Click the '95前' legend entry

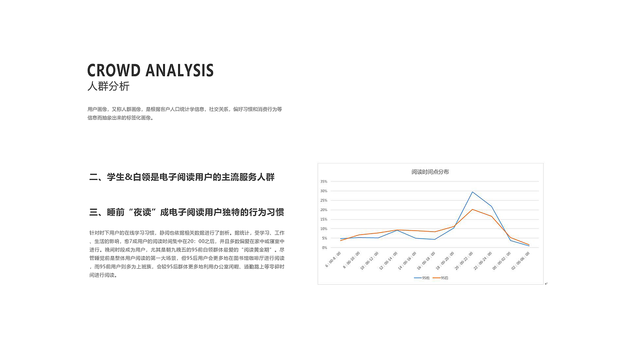(x=422, y=278)
